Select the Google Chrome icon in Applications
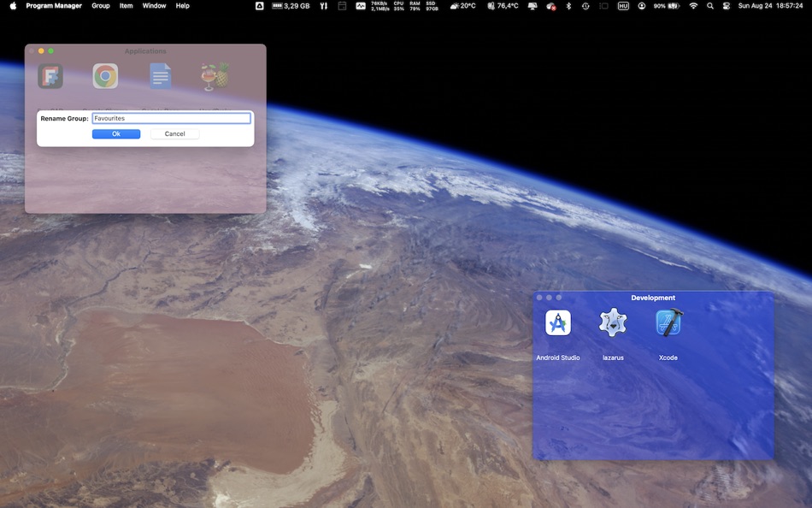The height and width of the screenshot is (508, 812). tap(105, 76)
